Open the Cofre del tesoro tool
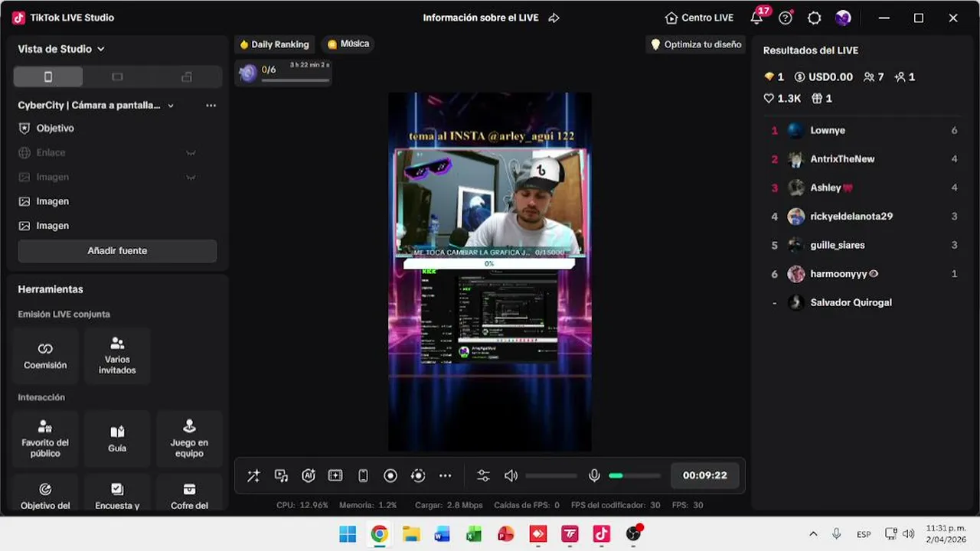This screenshot has width=980, height=551. (x=189, y=494)
